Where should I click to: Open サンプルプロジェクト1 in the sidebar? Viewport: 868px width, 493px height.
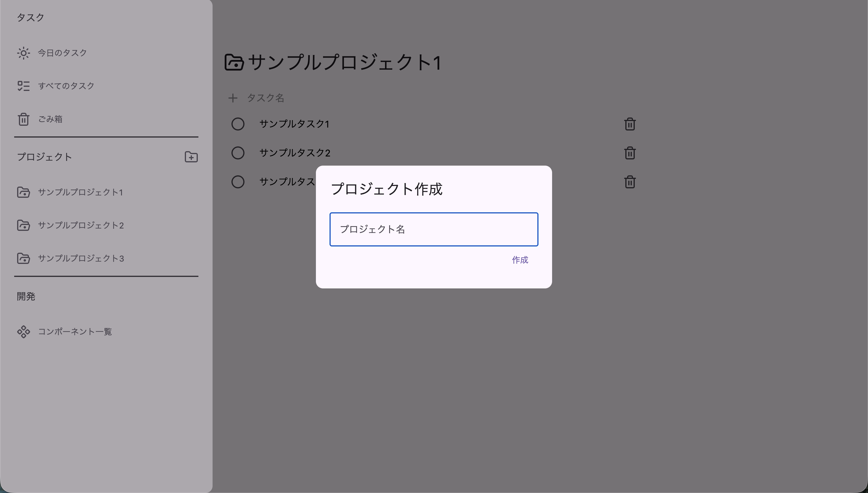coord(80,192)
